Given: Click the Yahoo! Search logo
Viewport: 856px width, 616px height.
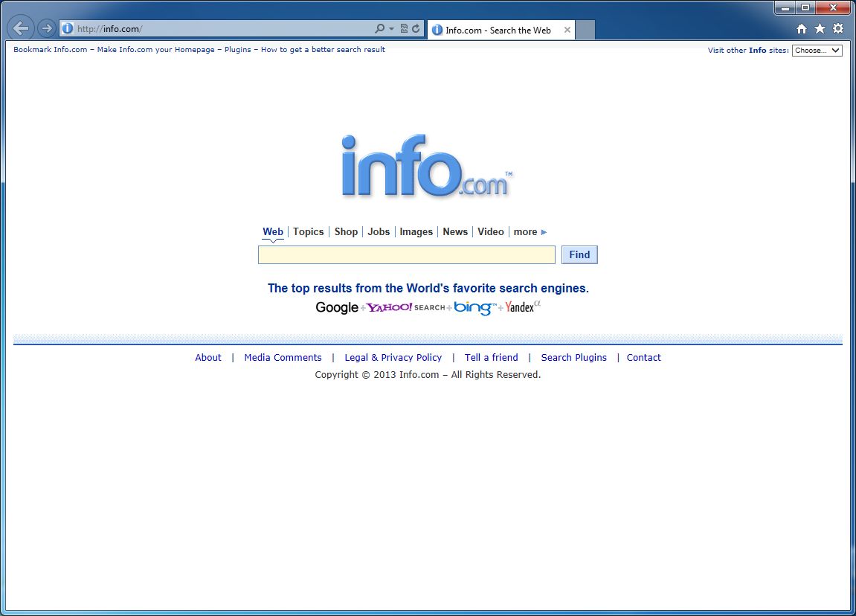Looking at the screenshot, I should (406, 307).
